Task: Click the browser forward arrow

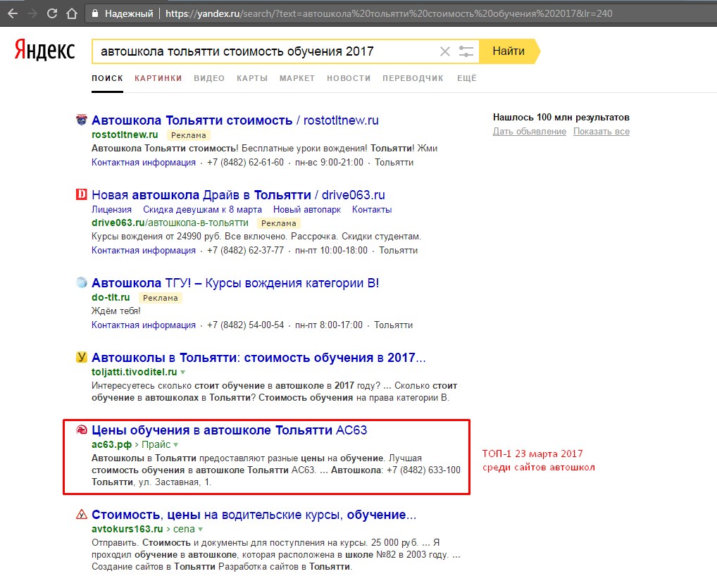Action: 32,13
